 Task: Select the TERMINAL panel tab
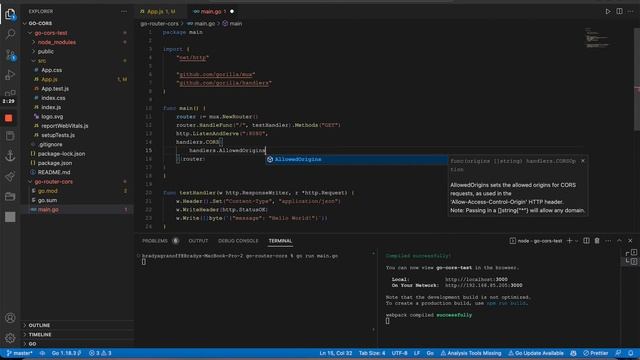point(280,241)
